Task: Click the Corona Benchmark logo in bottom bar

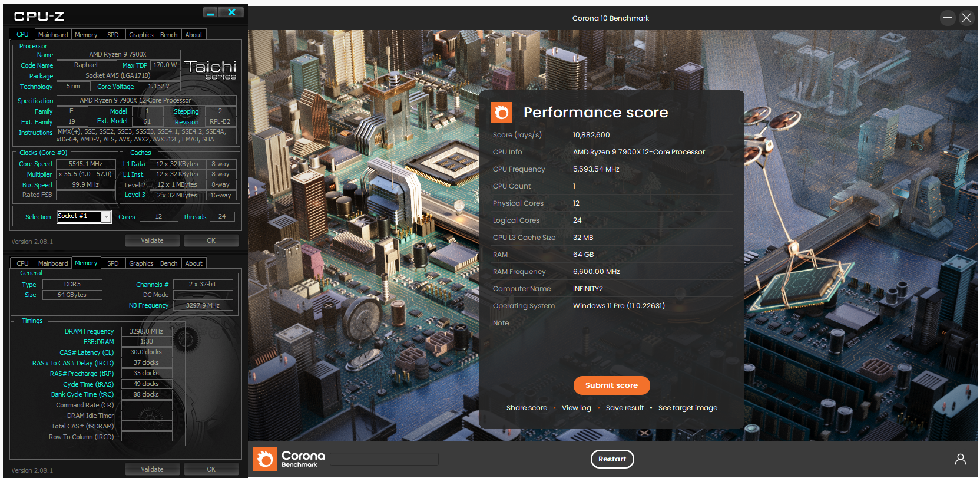Action: pos(289,459)
